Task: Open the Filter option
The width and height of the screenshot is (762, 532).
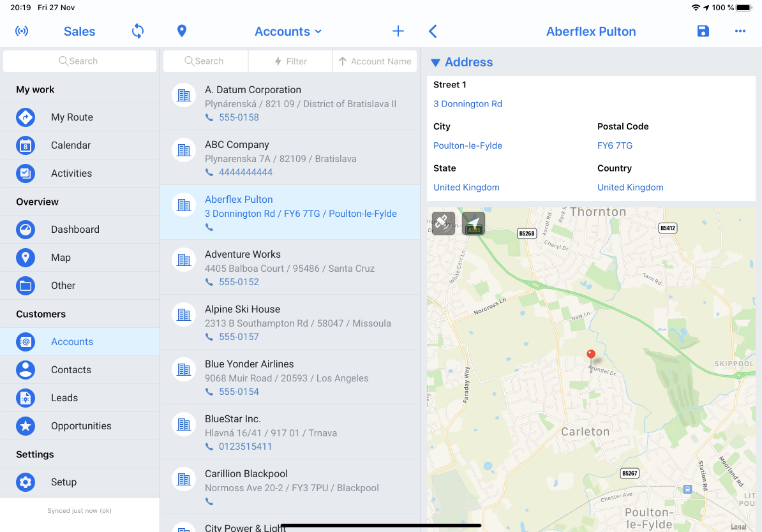Action: pyautogui.click(x=290, y=61)
